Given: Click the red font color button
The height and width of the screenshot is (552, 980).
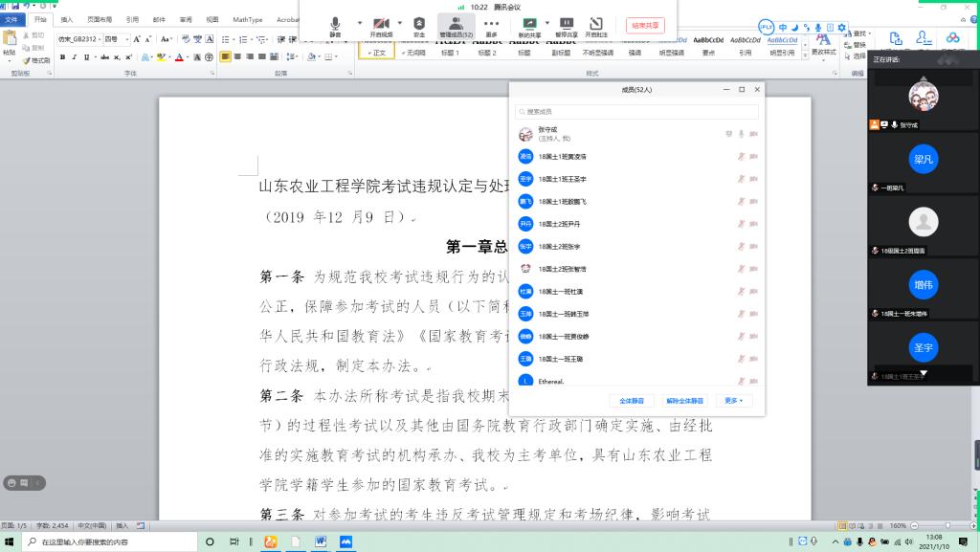Looking at the screenshot, I should point(180,56).
